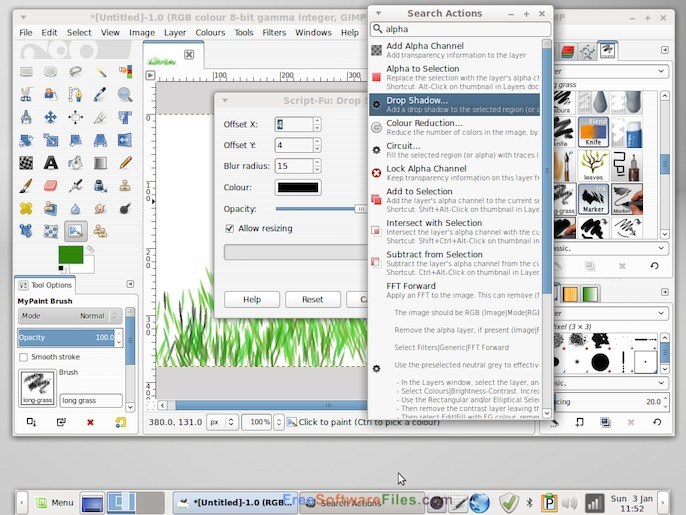Click the volume speaker icon in system tray
686x515 pixels.
(x=569, y=503)
